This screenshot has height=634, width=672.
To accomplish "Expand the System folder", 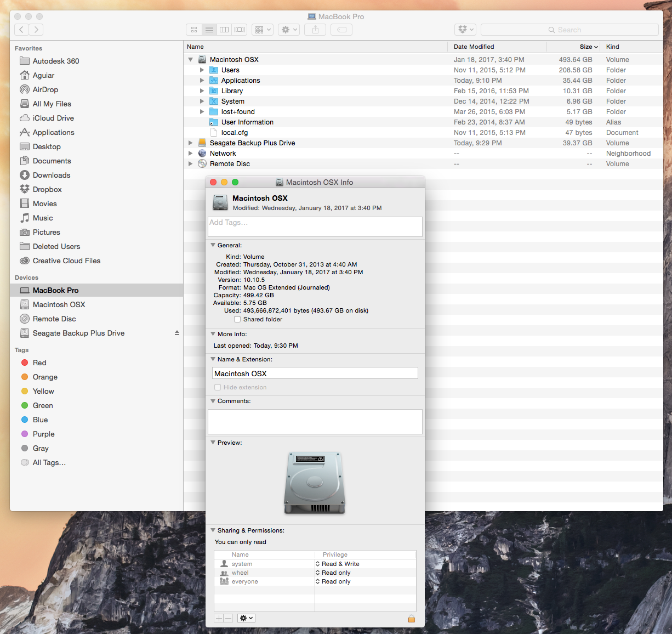I will pyautogui.click(x=202, y=101).
